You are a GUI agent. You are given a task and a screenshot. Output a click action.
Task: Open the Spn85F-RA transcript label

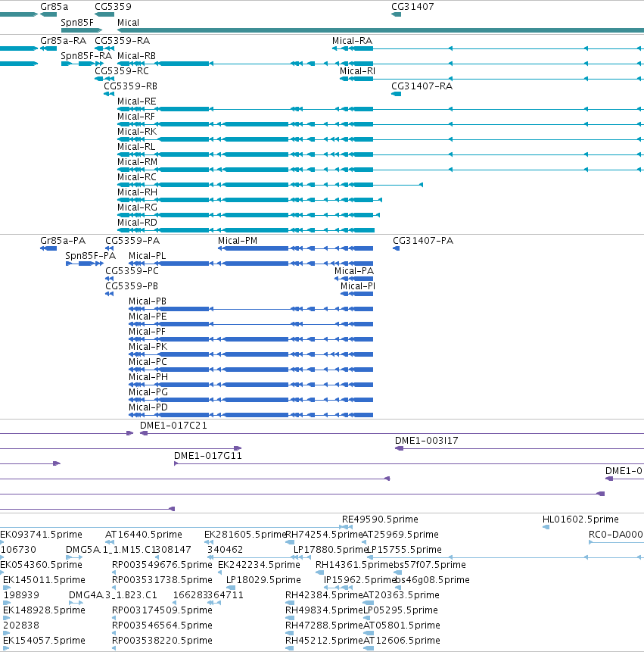coord(86,56)
